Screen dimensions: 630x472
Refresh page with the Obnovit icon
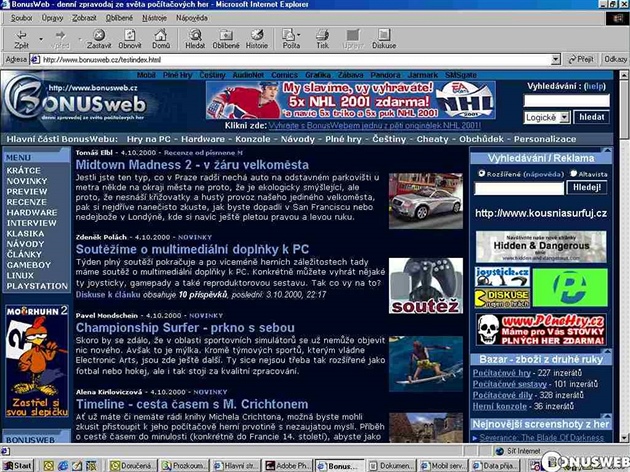pos(130,39)
